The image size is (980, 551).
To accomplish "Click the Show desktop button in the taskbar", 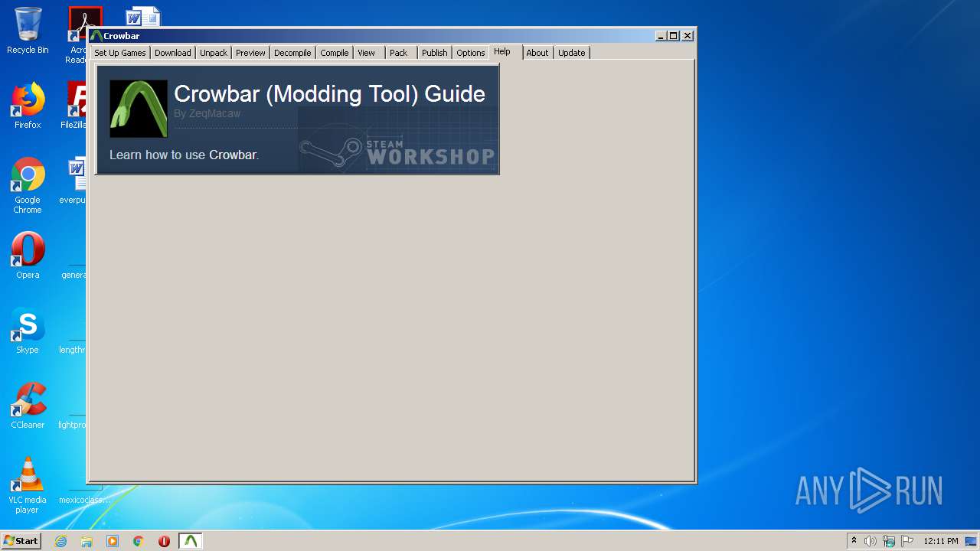I will [971, 541].
